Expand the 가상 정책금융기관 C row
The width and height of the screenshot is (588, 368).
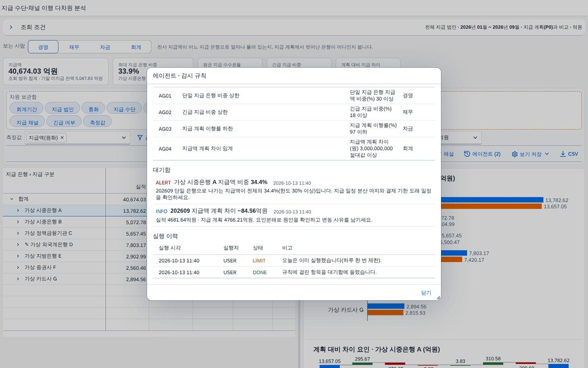coord(18,233)
